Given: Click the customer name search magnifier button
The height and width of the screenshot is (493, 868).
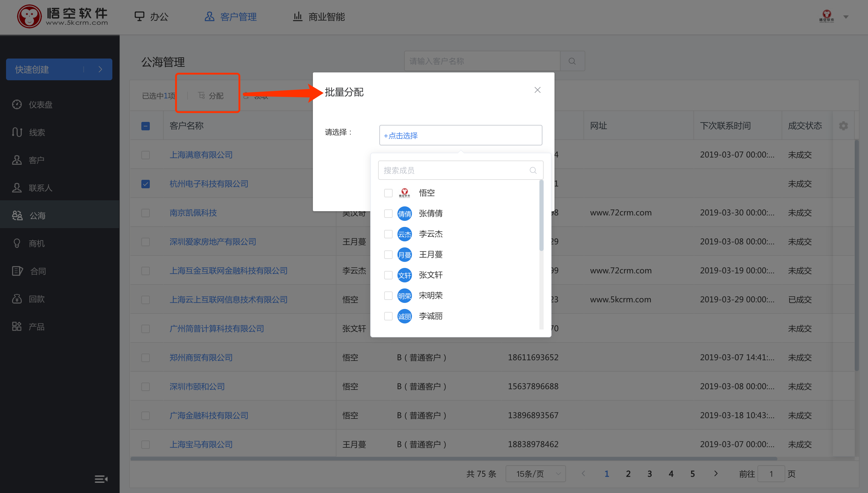Looking at the screenshot, I should [x=572, y=61].
